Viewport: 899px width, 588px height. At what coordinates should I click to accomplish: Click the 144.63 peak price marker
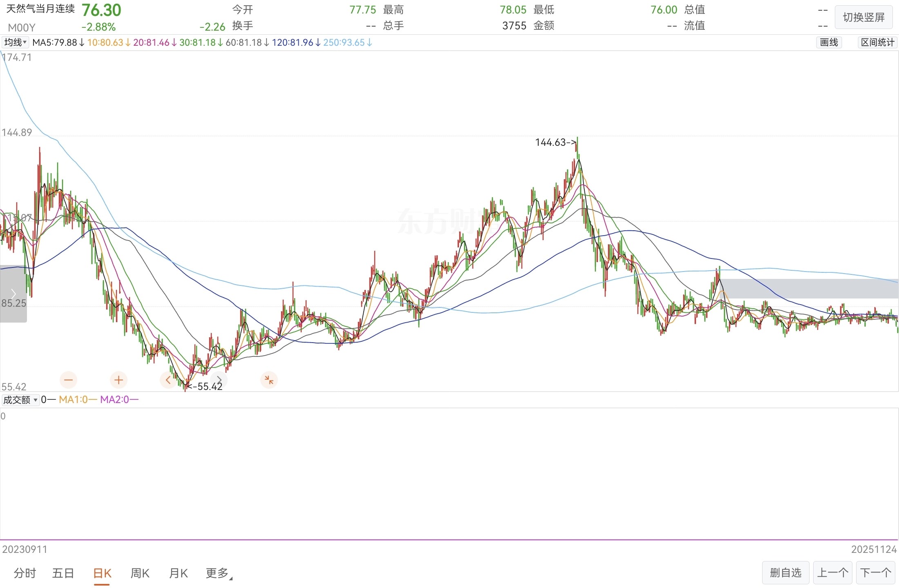click(x=555, y=143)
